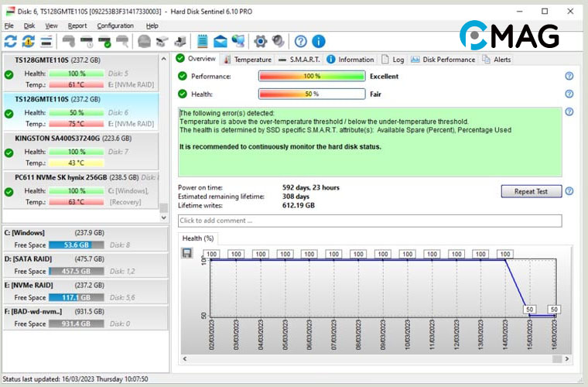Screen dimensions: 588x387
Task: Open the Disk menu
Action: 29,26
